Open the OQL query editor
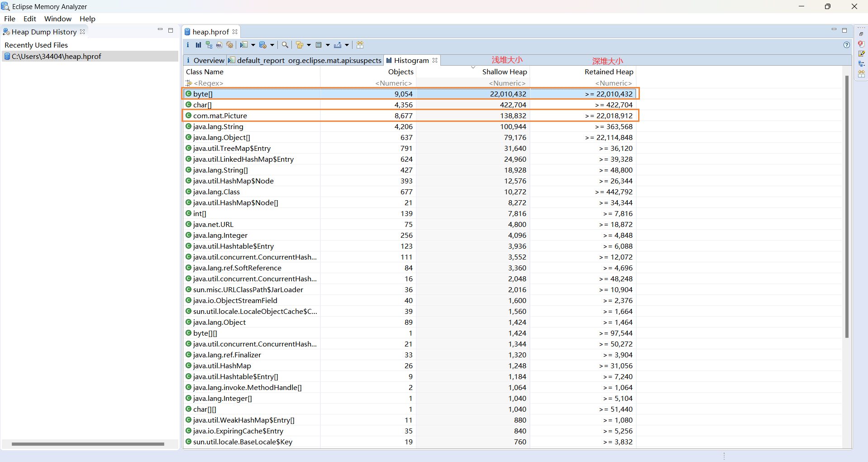Screen dimensions: 868x462 (x=219, y=45)
